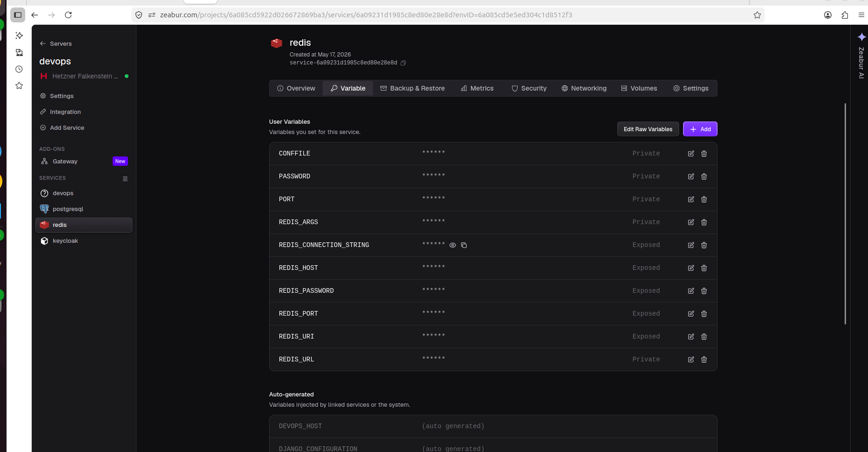
Task: Click the browser address bar
Action: pos(448,15)
